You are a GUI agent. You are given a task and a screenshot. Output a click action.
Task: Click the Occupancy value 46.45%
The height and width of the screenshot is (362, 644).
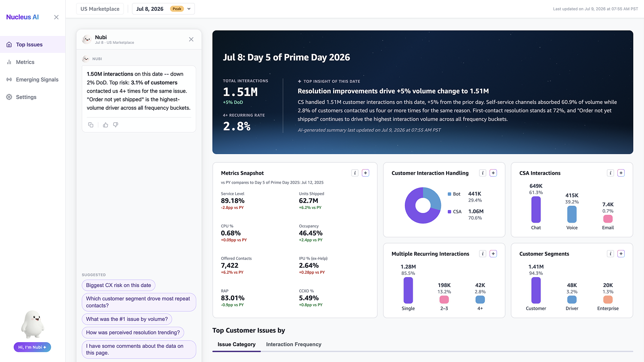[x=311, y=233]
